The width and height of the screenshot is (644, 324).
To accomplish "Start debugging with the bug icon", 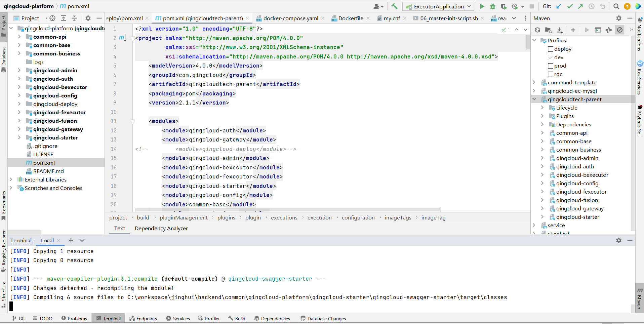I will (x=493, y=6).
